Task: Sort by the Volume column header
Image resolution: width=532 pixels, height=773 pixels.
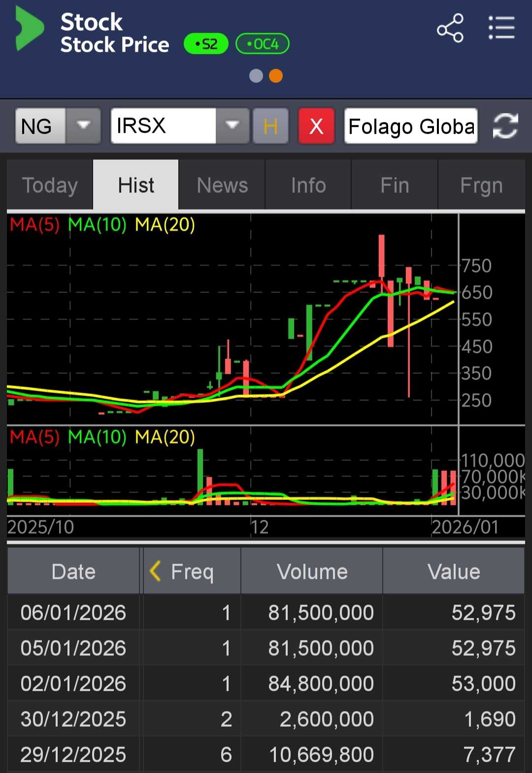Action: 312,571
